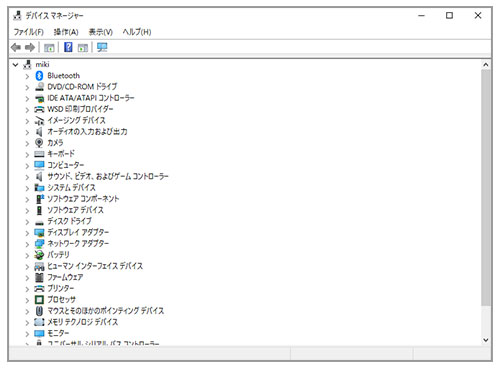Screen dimensions: 500x370
Task: Click the ネットワーク アダプター icon
Action: pos(39,244)
